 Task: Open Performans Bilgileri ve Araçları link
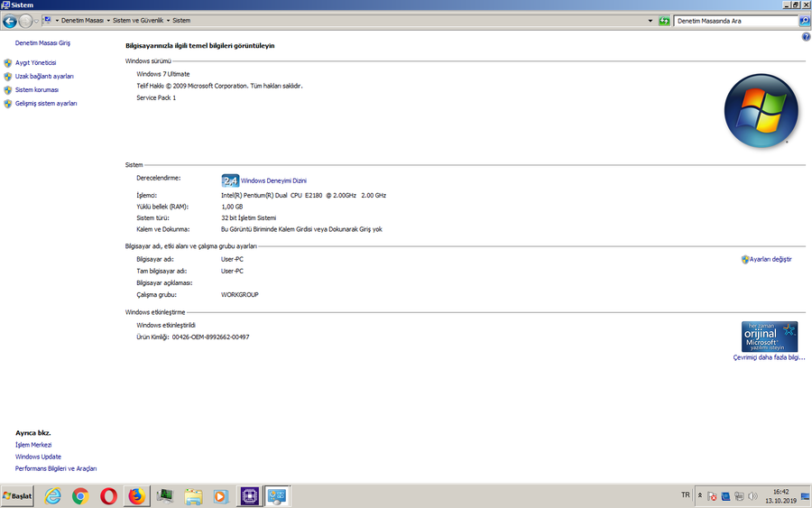[56, 468]
